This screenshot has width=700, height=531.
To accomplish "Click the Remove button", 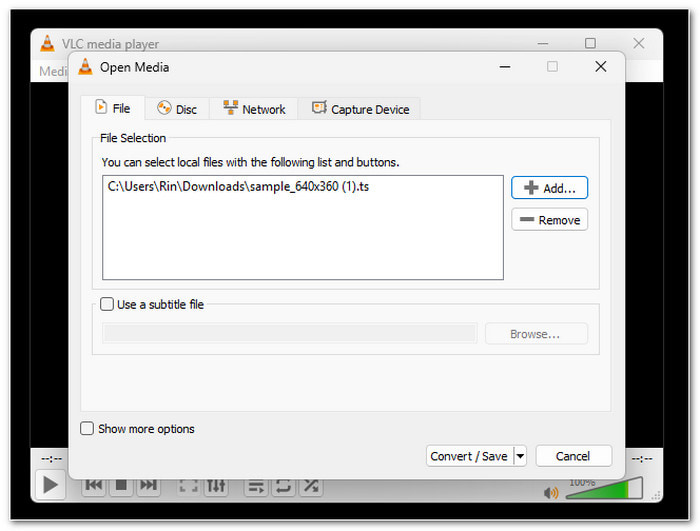I will (549, 220).
